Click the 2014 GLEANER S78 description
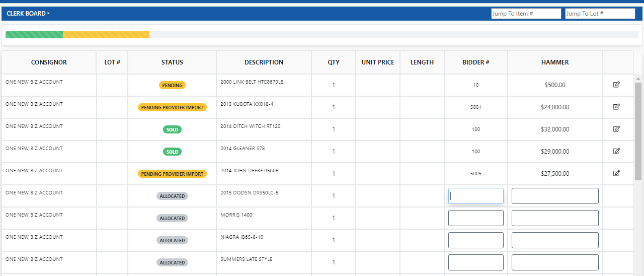644x276 pixels. [243, 148]
